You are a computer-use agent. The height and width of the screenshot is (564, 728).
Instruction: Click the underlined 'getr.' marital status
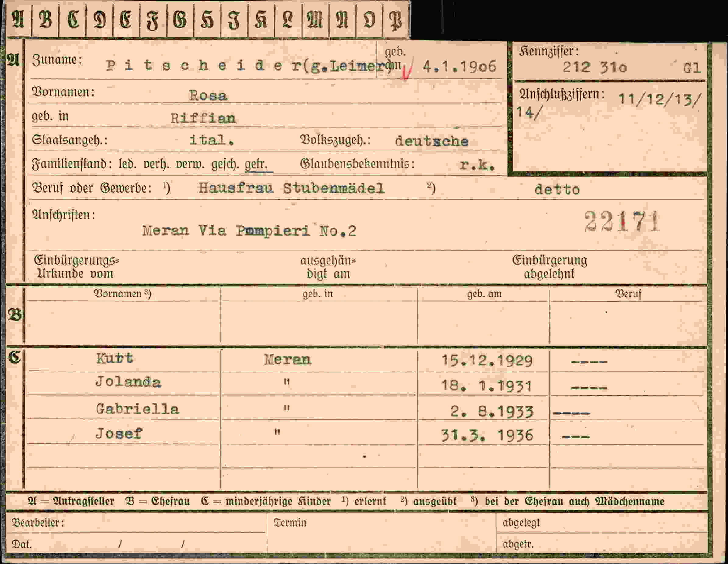[257, 165]
